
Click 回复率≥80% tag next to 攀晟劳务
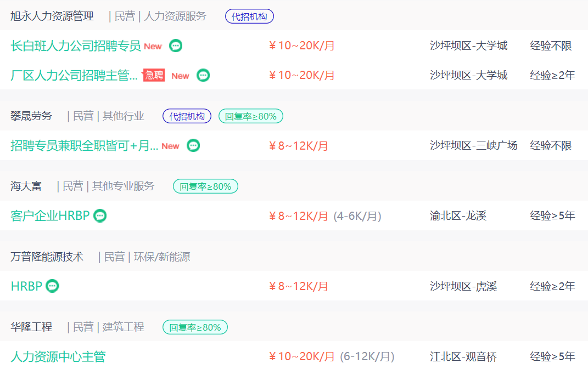(250, 116)
